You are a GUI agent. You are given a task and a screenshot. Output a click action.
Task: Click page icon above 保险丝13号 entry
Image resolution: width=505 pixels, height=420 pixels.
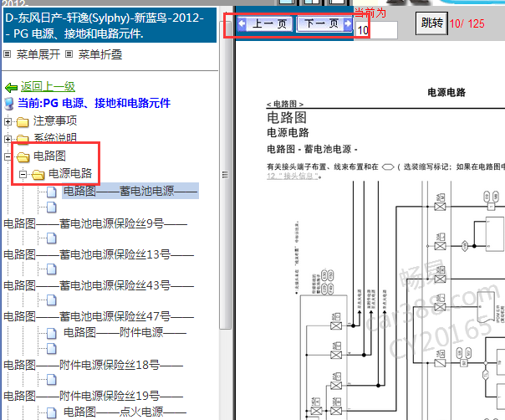(x=52, y=238)
